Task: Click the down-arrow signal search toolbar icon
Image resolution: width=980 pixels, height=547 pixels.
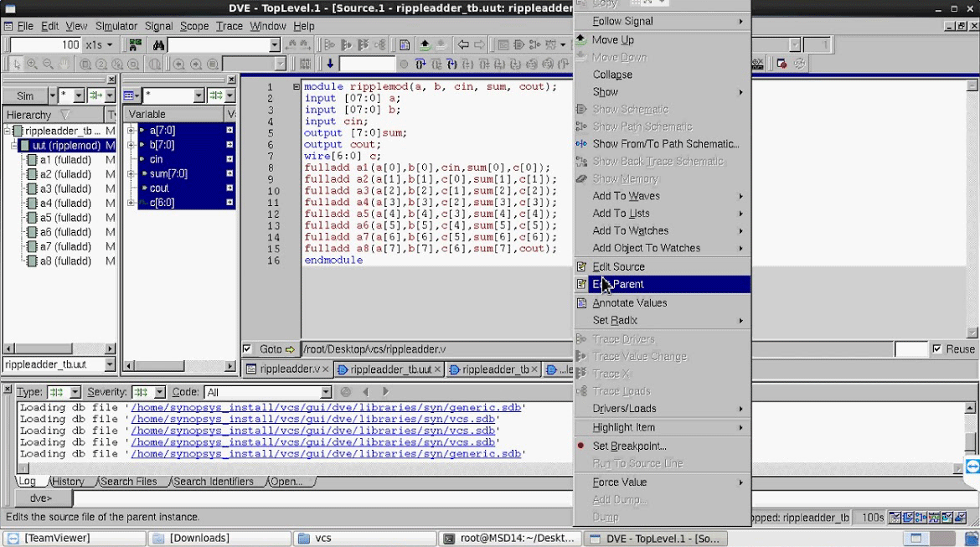Action: click(x=330, y=62)
